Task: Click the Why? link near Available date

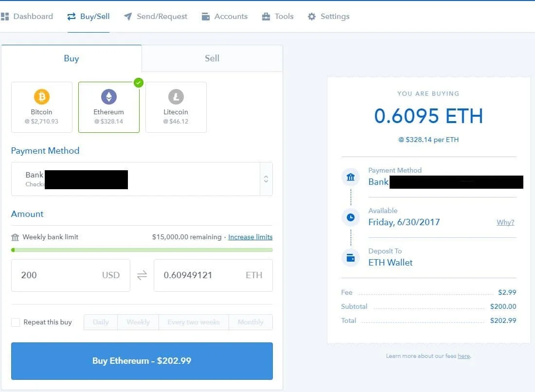Action: coord(505,222)
